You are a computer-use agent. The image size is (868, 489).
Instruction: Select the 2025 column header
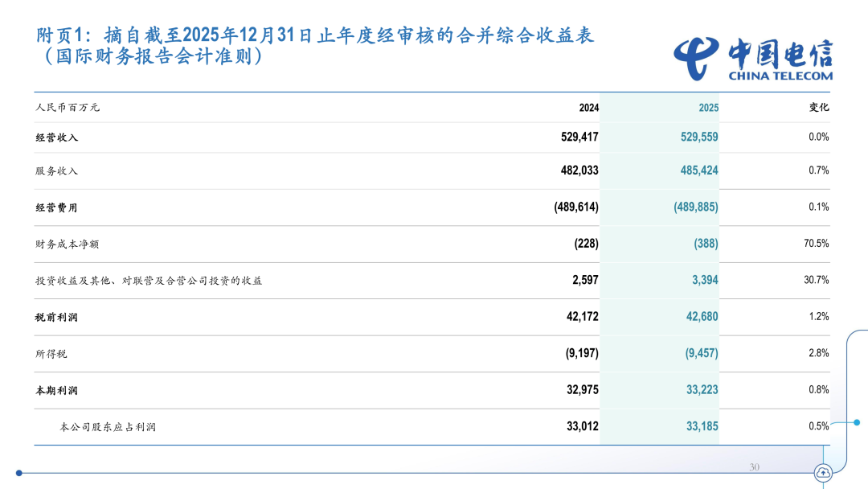[x=708, y=108]
